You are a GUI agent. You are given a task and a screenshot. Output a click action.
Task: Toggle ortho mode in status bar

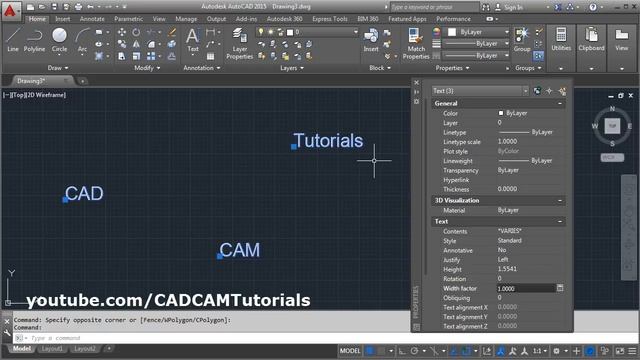(x=402, y=351)
